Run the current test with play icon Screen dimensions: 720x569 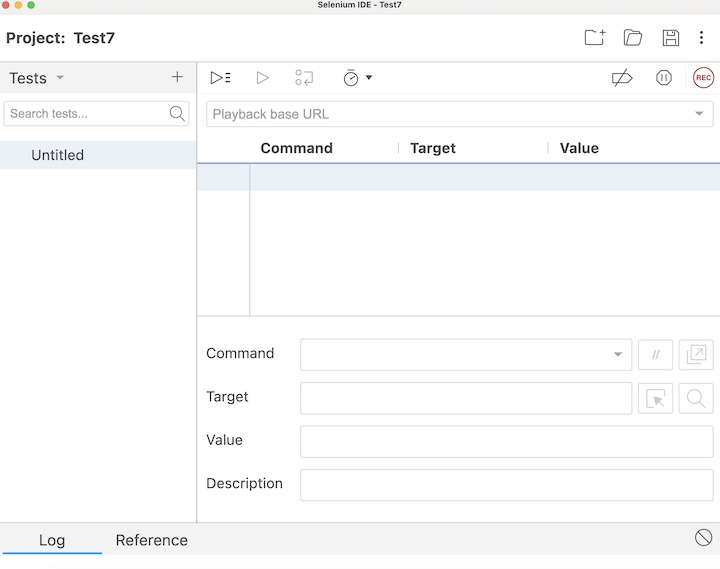(263, 78)
